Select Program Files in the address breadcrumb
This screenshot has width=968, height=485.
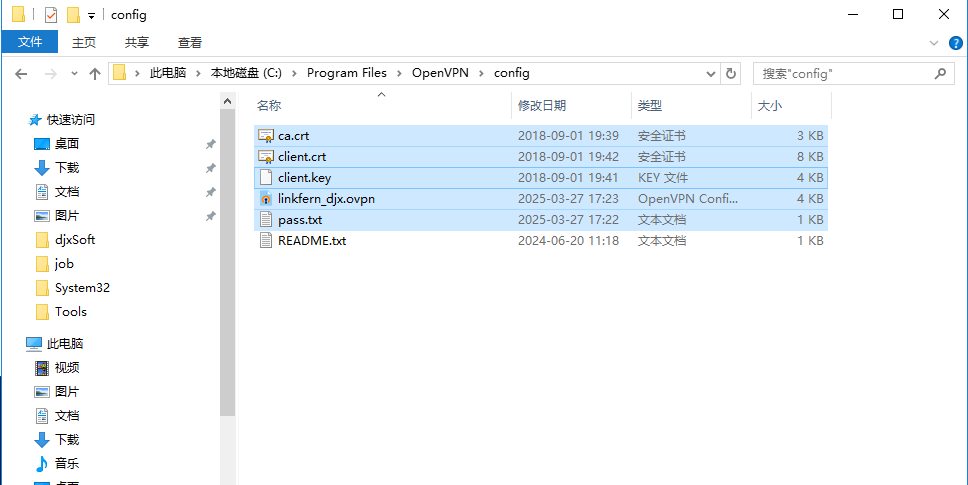click(x=347, y=73)
